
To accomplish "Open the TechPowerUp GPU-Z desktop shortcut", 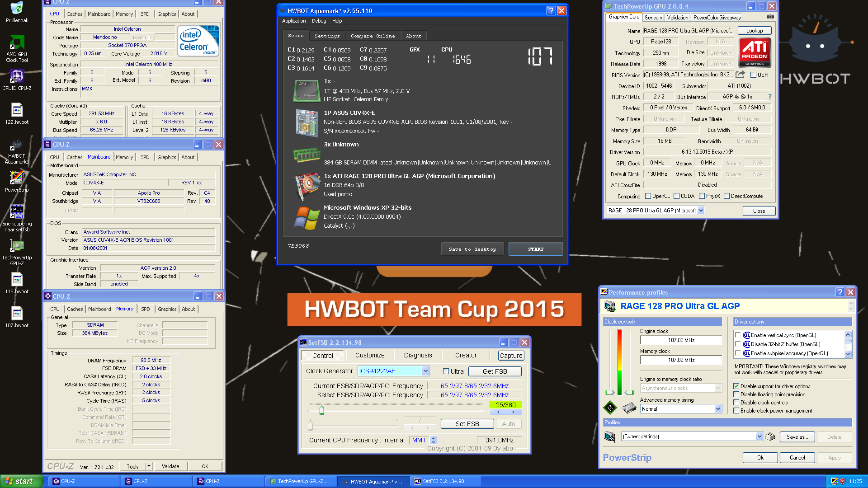I will click(x=17, y=252).
